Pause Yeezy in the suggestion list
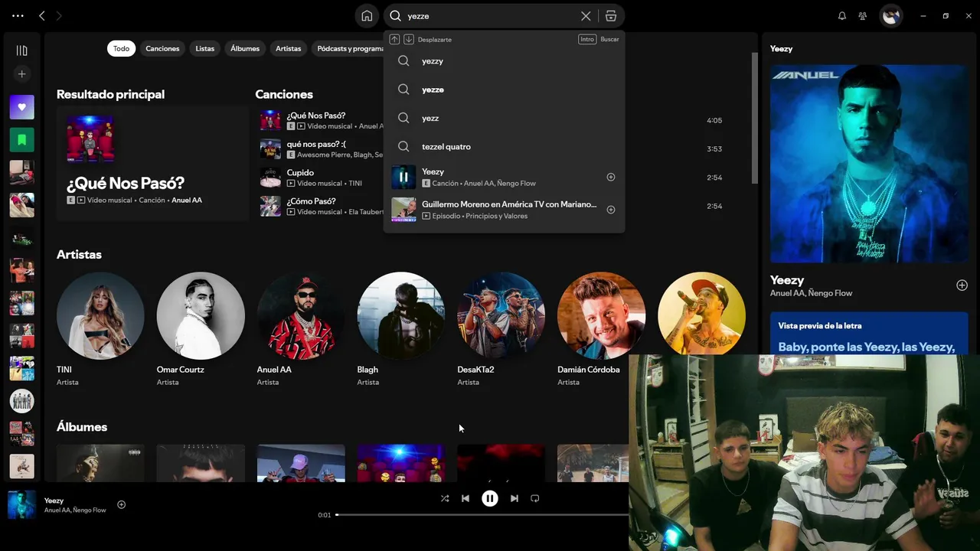This screenshot has width=980, height=551. 403,177
